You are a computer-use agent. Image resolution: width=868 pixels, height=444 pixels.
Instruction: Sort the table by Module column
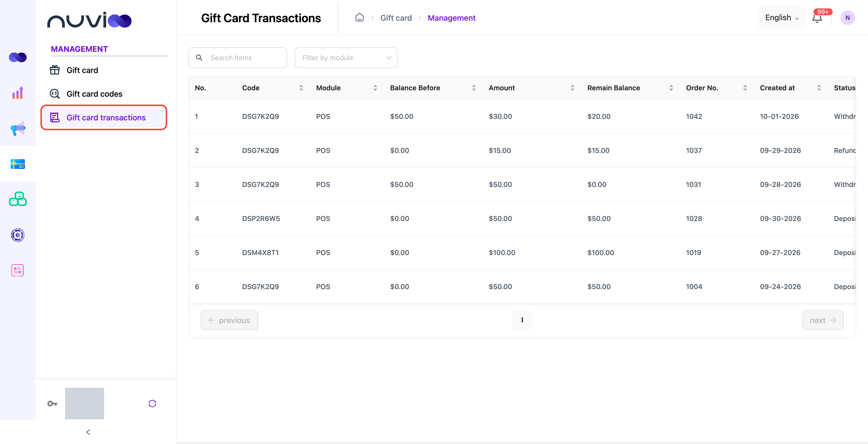(x=375, y=88)
